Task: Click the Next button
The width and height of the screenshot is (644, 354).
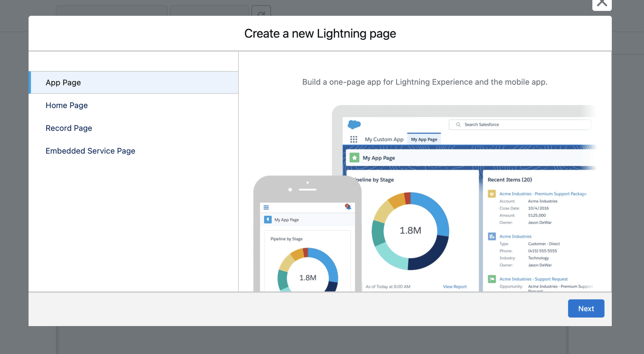Action: pyautogui.click(x=586, y=308)
